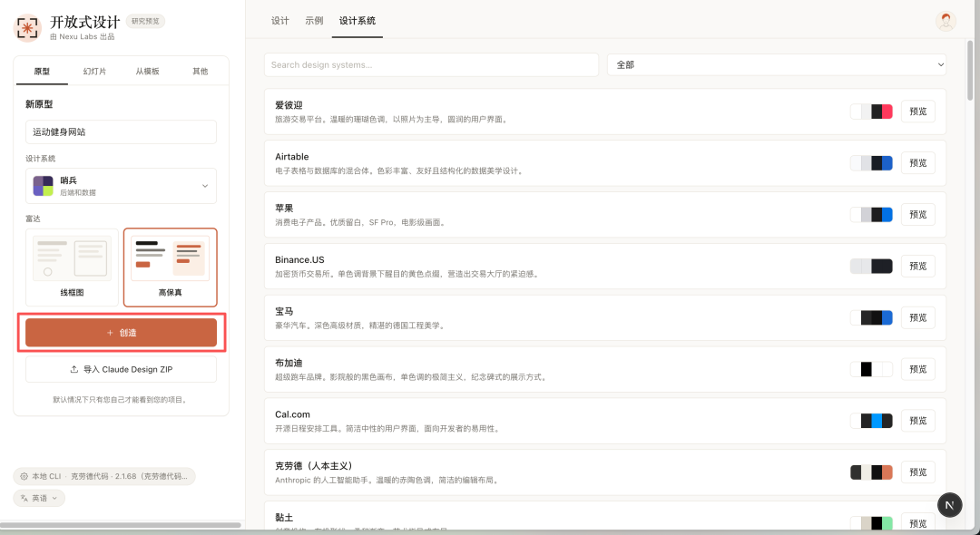Open the 示例 top tab

(314, 21)
